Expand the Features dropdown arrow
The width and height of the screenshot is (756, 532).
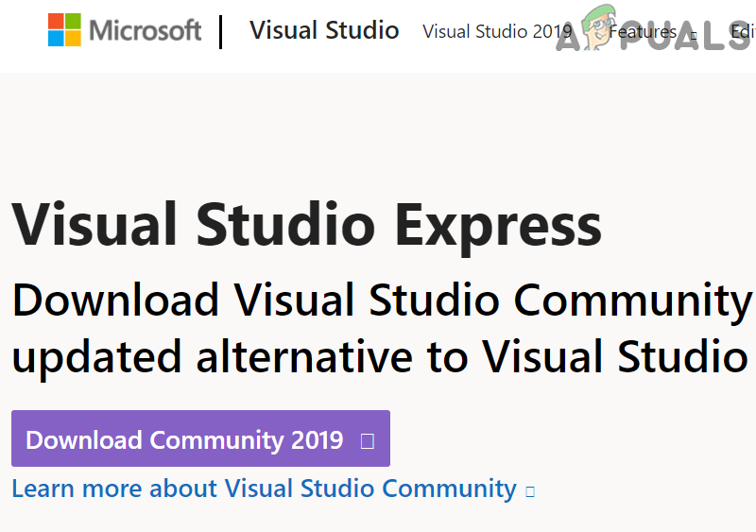694,35
